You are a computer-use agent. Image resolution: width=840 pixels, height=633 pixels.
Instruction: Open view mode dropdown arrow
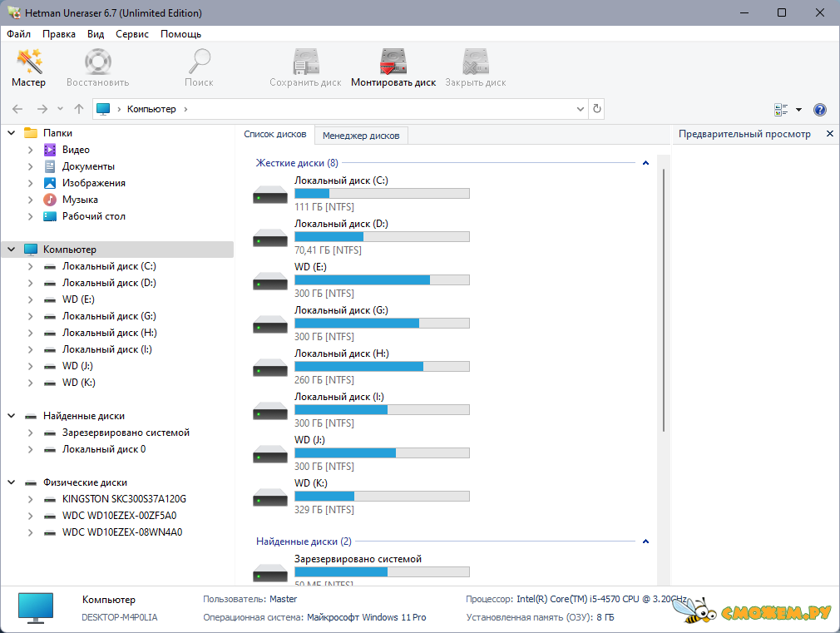coord(798,109)
